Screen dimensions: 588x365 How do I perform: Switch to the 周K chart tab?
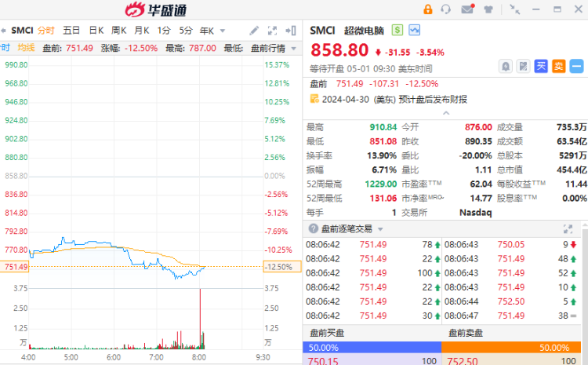click(119, 31)
